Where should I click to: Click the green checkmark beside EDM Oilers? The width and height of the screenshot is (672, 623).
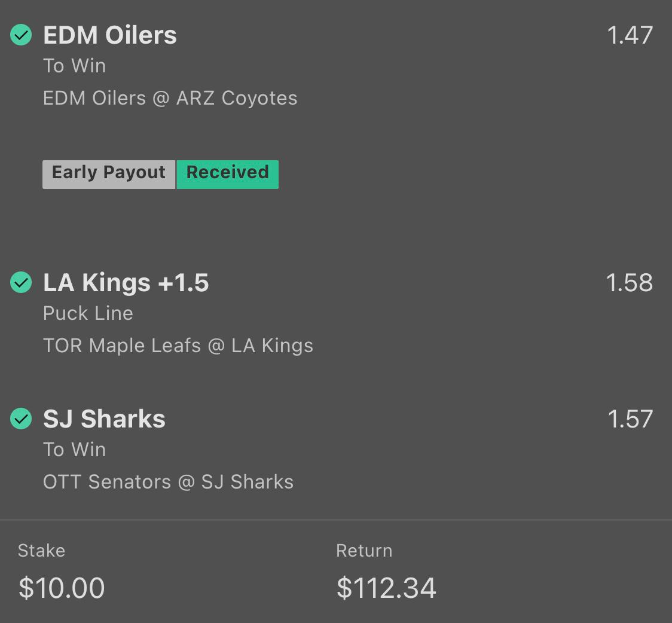click(x=21, y=35)
